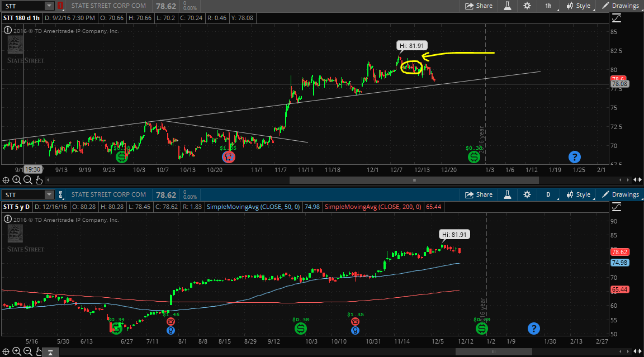Expand the symbol dropdown arrow in upper chart
This screenshot has width=644, height=357.
[49, 6]
